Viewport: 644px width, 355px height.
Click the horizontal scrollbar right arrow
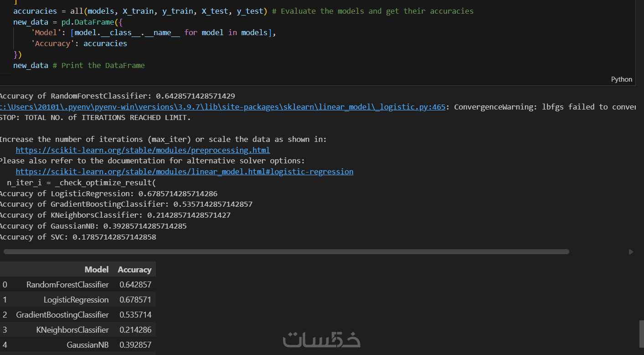pyautogui.click(x=631, y=251)
